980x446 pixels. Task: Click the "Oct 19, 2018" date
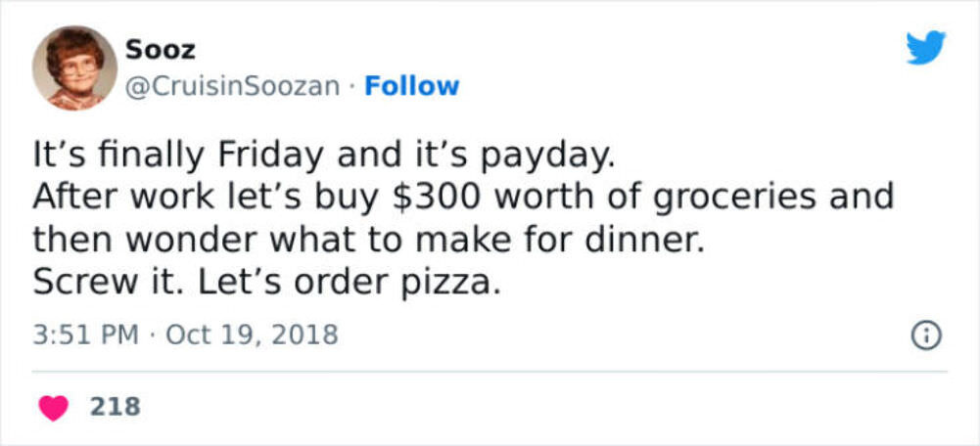pos(252,335)
